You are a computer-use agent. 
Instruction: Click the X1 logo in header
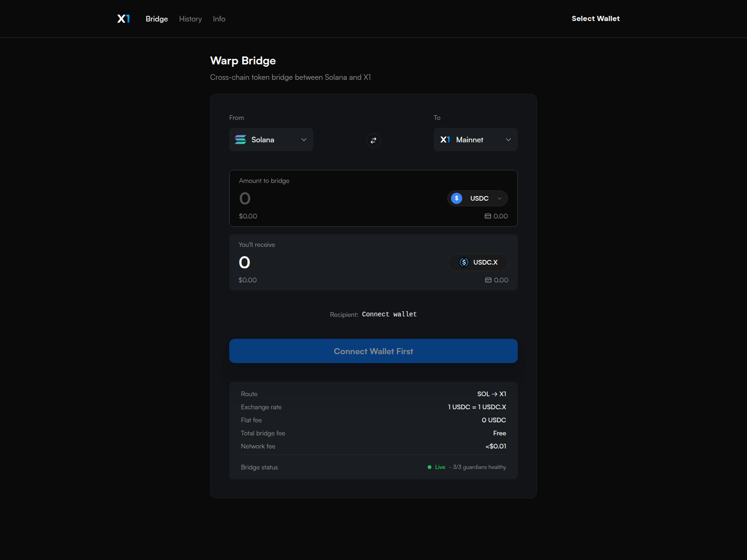point(124,19)
